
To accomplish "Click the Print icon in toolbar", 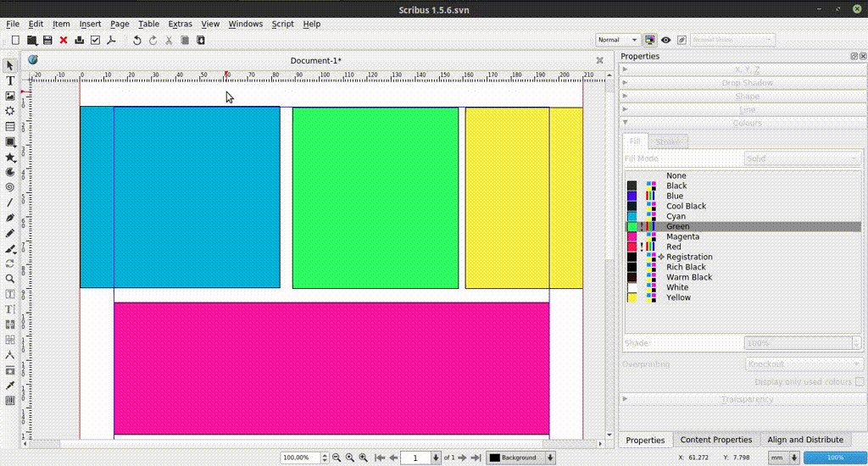I will pyautogui.click(x=79, y=40).
